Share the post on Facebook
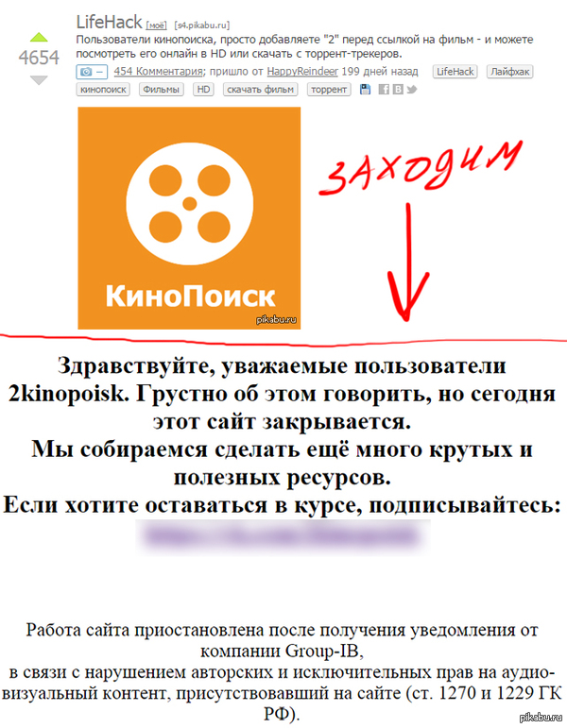Image resolution: width=567 pixels, height=728 pixels. [x=384, y=89]
